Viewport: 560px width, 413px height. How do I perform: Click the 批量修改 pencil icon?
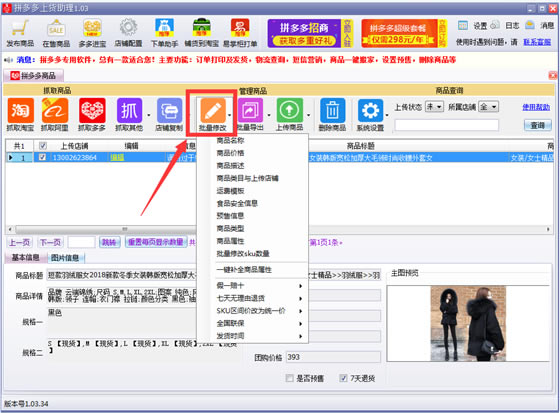click(x=212, y=114)
